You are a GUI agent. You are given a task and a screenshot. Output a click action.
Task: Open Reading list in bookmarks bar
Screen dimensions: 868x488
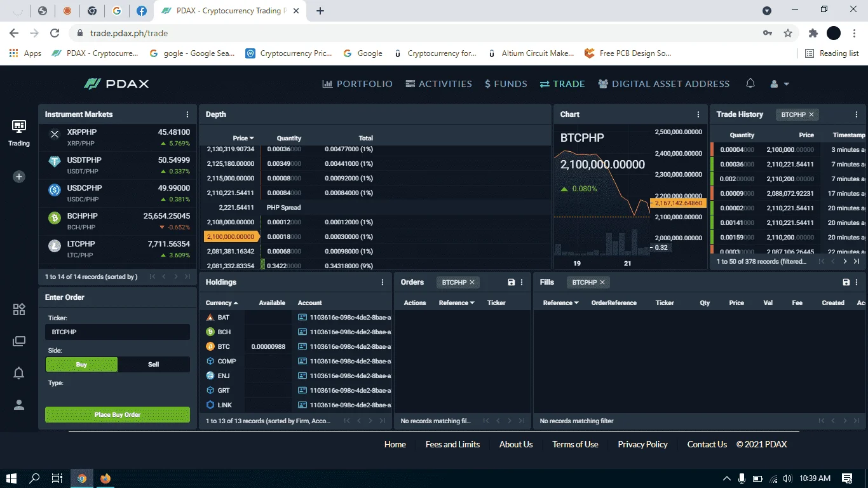click(832, 53)
